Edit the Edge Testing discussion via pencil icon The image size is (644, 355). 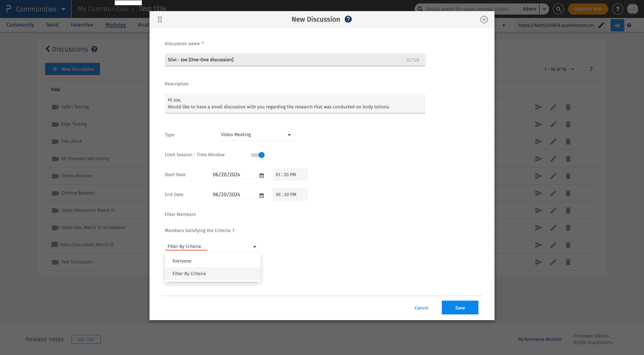pos(553,124)
